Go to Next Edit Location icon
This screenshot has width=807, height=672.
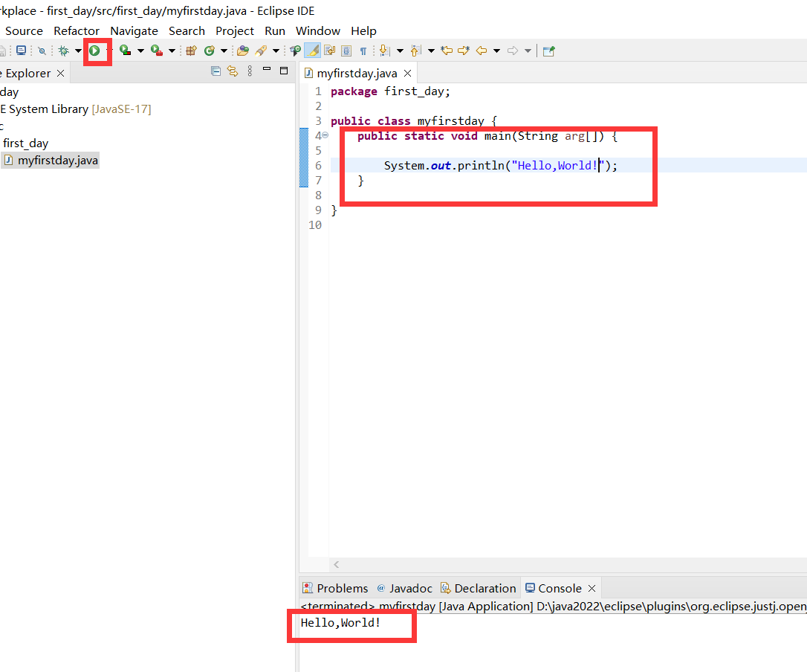[x=464, y=51]
